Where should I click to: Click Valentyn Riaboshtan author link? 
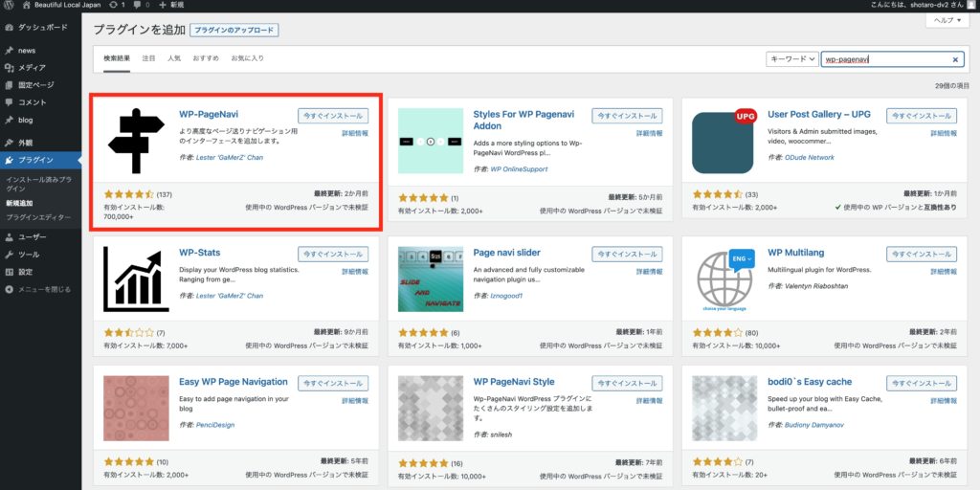(818, 285)
